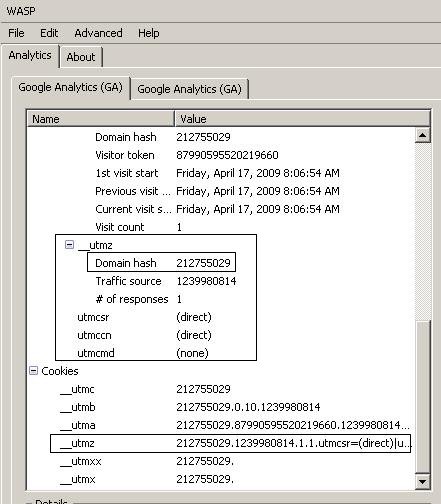The height and width of the screenshot is (504, 441).
Task: Switch to the About tab
Action: pyautogui.click(x=81, y=57)
